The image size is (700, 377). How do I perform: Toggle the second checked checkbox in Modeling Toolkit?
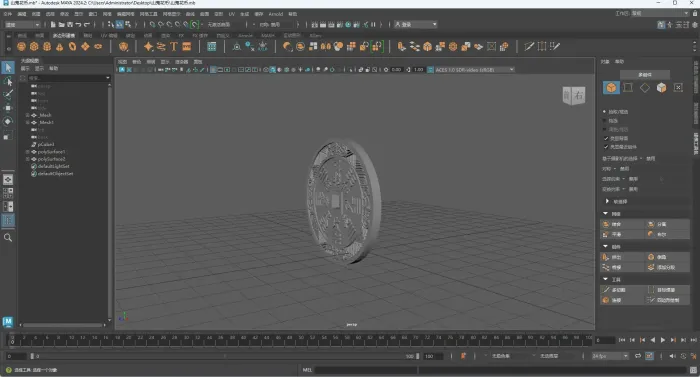(x=606, y=147)
